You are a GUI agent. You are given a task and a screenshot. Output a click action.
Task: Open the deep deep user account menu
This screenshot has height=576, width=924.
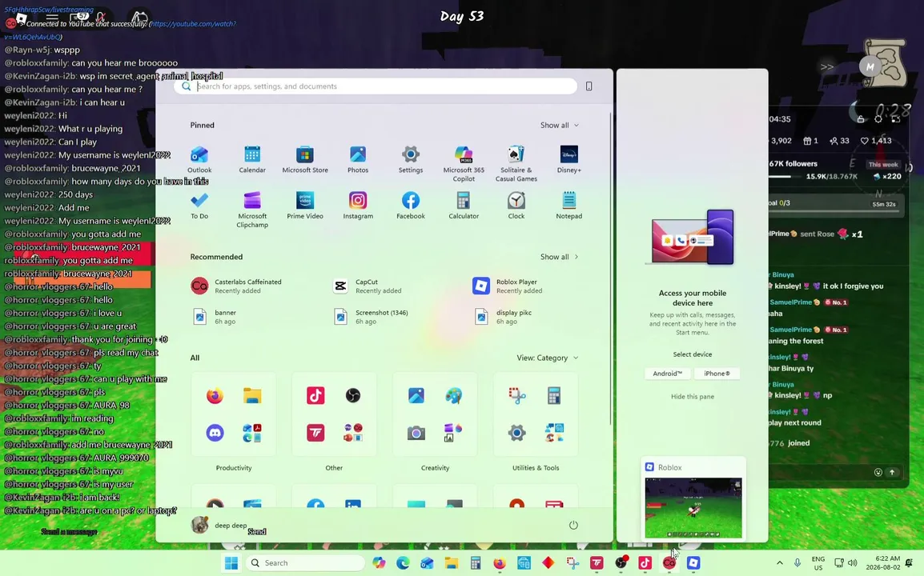point(219,525)
